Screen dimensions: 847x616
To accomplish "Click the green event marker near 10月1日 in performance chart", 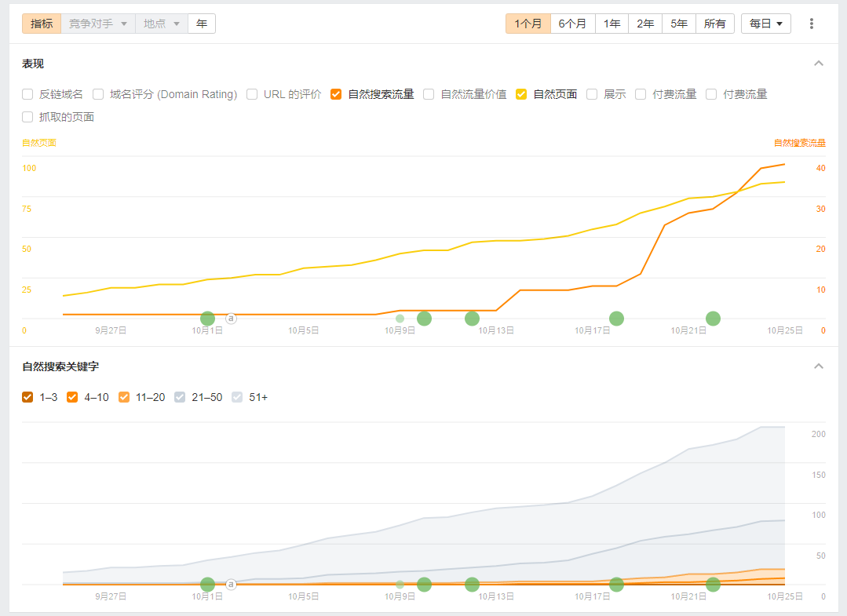I will click(x=207, y=319).
